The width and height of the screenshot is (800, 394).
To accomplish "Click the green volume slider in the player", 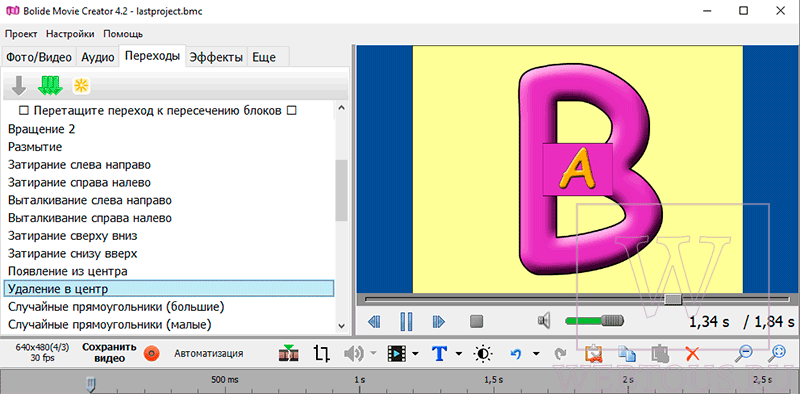I will coord(594,321).
